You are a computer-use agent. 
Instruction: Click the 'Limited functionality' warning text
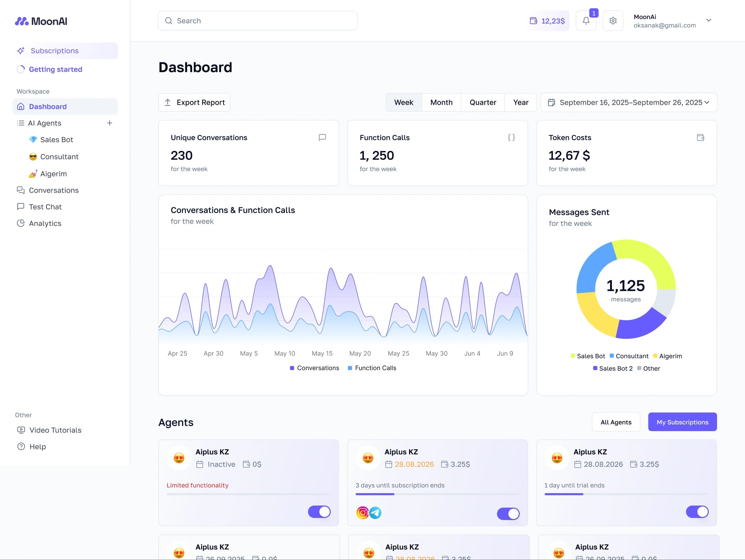[x=198, y=485]
